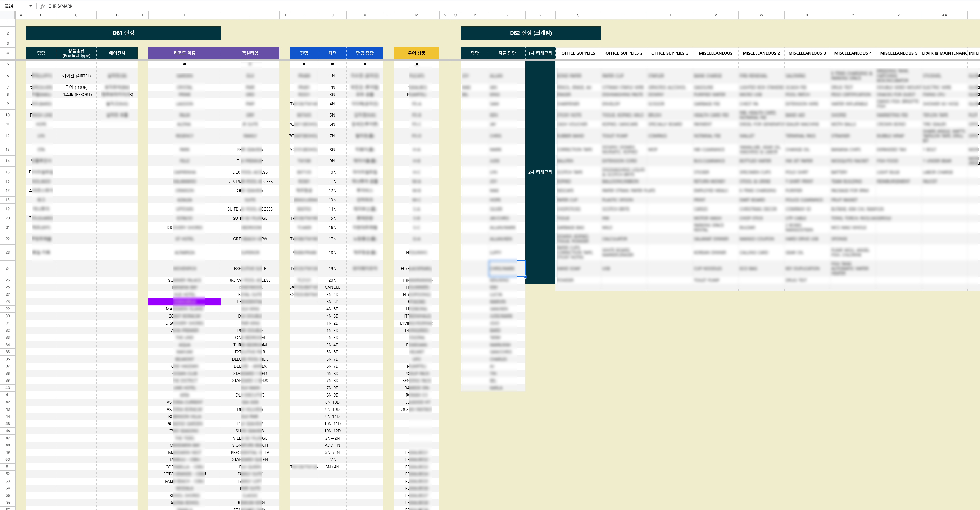Select the 리조트 이름 purple header cell

click(184, 53)
